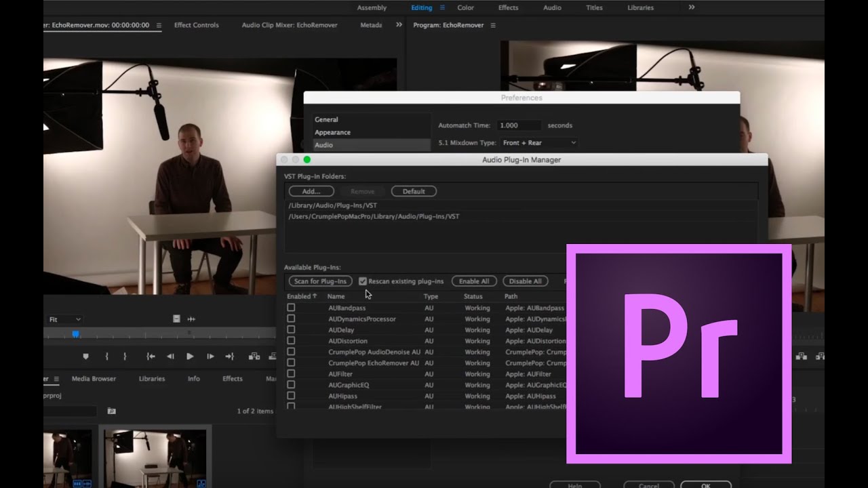Enable the AUDelay plug-in checkbox

[x=291, y=329]
